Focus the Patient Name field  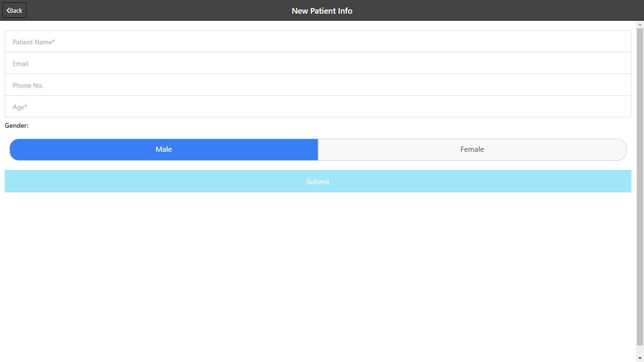[x=318, y=42]
